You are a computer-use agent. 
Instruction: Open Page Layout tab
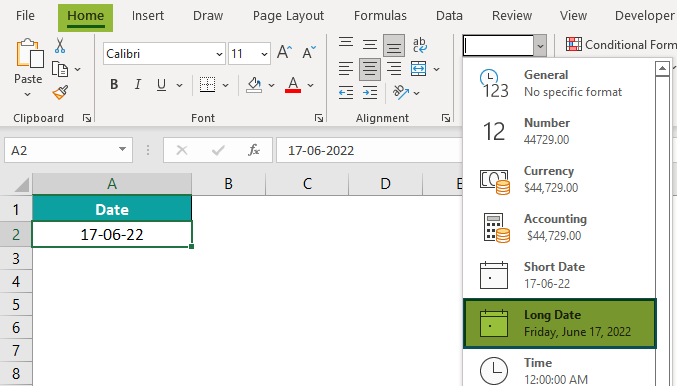(x=288, y=16)
